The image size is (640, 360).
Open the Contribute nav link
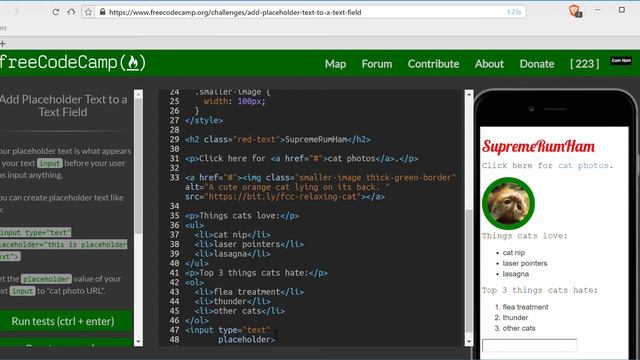point(433,64)
